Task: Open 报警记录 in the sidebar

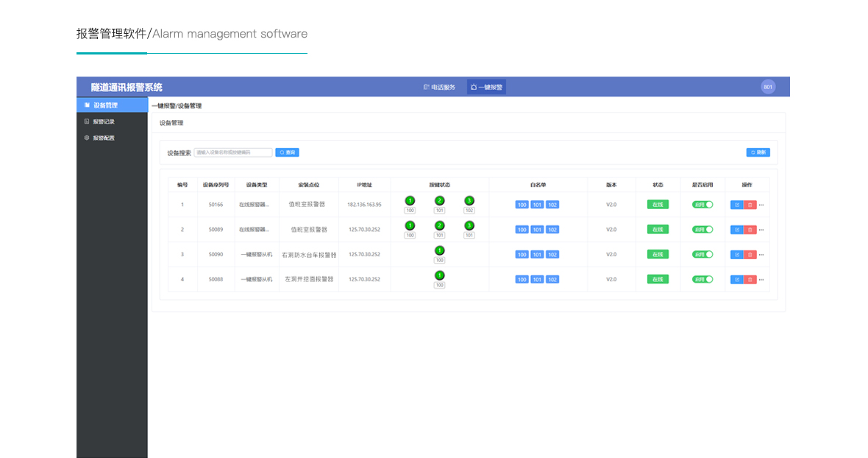Action: click(103, 121)
